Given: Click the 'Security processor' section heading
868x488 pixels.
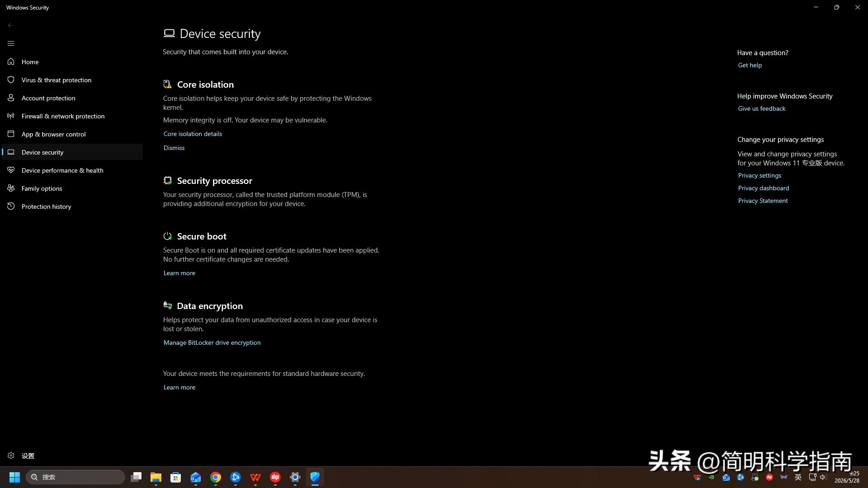Looking at the screenshot, I should [214, 181].
